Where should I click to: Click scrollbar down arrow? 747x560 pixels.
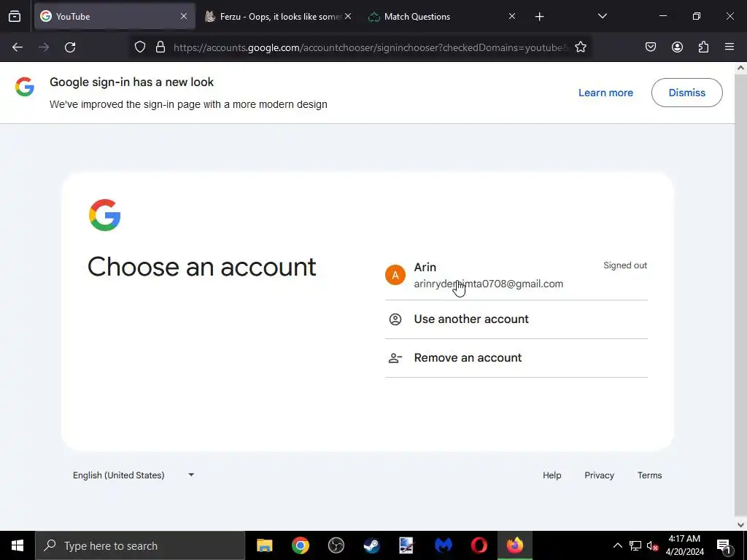[740, 525]
